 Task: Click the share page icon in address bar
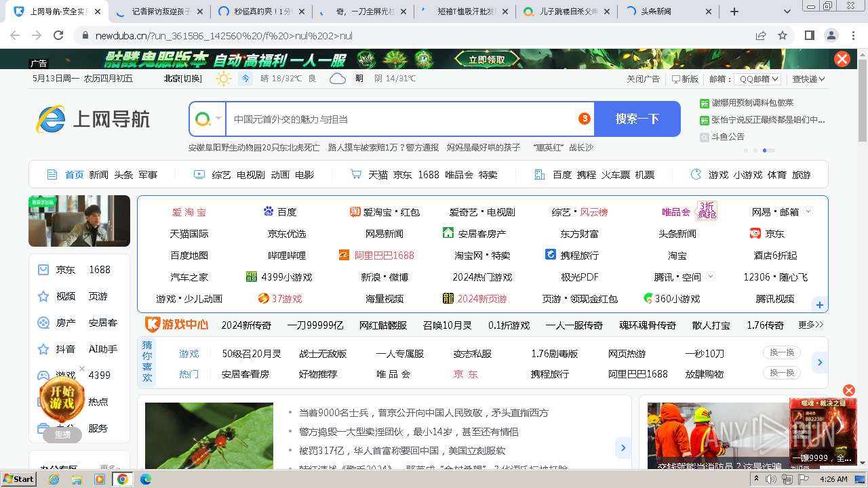761,35
